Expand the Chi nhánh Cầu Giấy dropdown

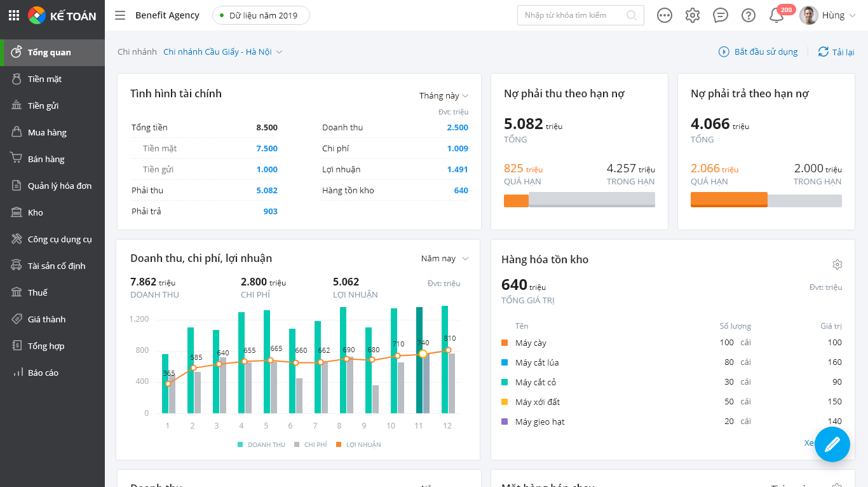click(222, 52)
